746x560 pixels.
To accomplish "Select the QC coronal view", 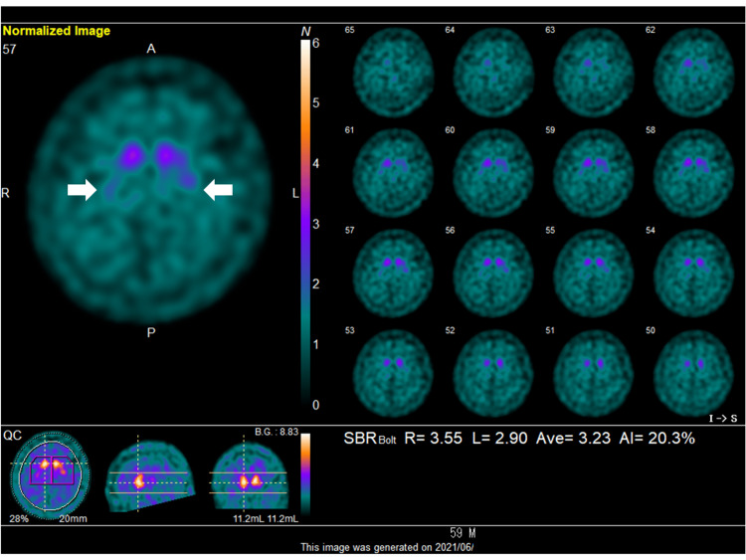I will click(249, 476).
